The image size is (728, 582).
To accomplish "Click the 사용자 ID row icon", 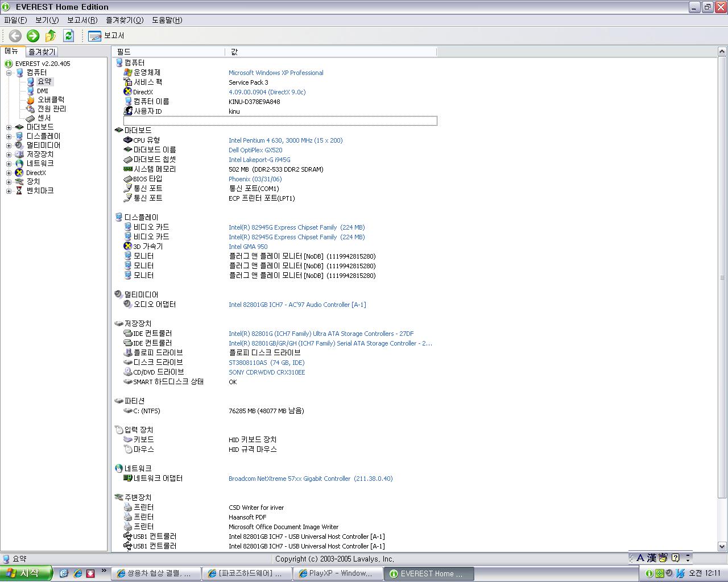I will tap(128, 111).
